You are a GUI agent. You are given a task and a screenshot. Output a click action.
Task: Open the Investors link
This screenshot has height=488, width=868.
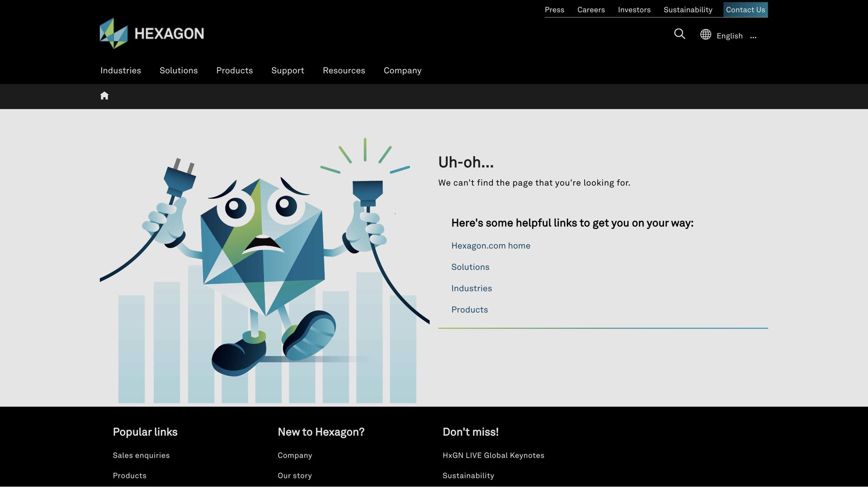point(634,10)
